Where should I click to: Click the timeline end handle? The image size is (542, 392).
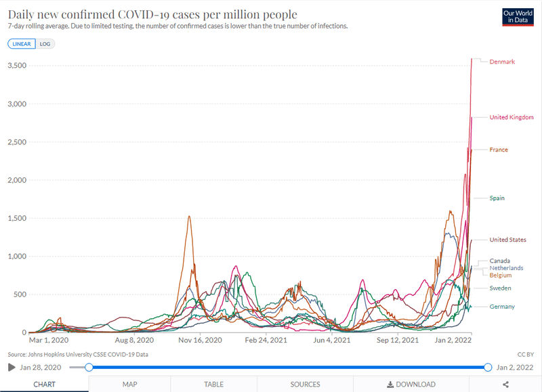[488, 367]
